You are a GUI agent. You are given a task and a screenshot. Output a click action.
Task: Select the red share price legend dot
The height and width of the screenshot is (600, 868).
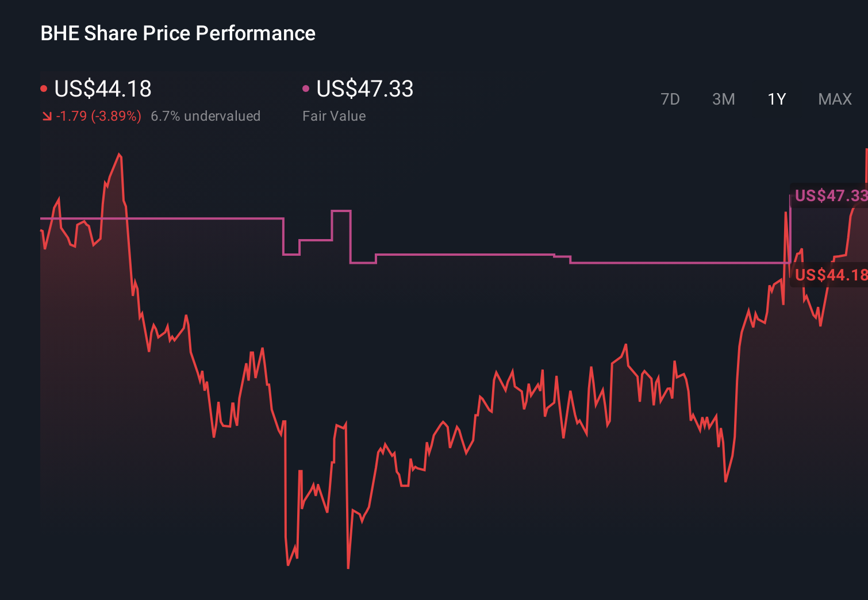coord(44,88)
